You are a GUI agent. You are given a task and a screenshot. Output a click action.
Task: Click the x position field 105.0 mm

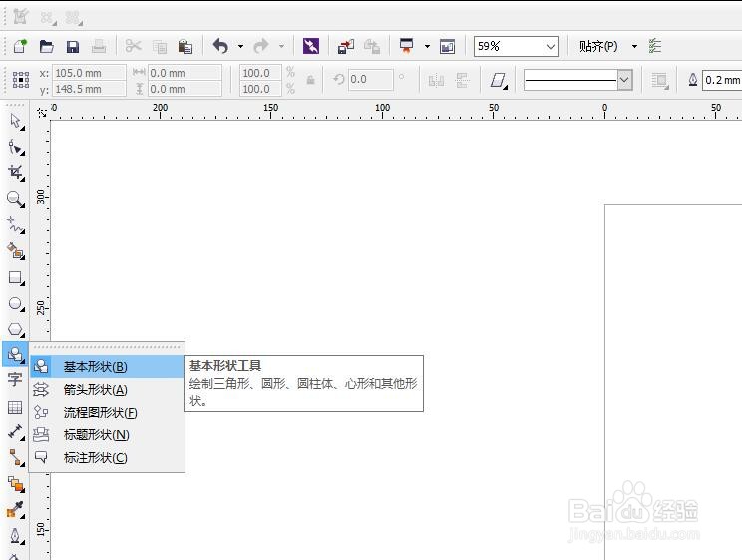(x=89, y=73)
